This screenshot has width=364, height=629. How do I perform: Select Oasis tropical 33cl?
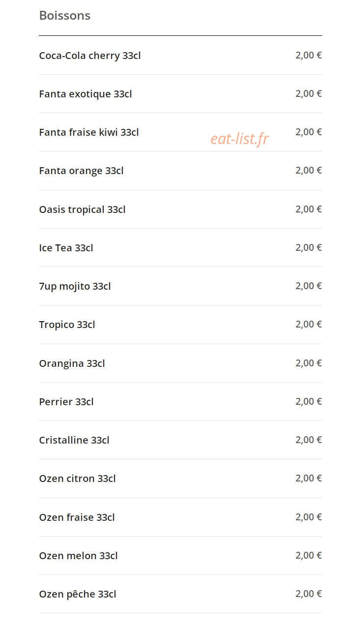point(180,209)
